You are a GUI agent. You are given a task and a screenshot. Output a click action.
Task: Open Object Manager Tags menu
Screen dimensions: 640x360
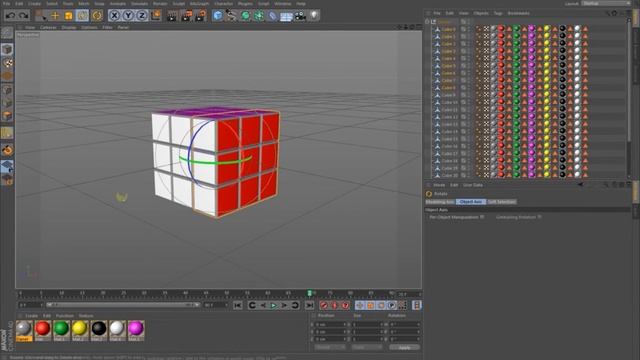[498, 13]
